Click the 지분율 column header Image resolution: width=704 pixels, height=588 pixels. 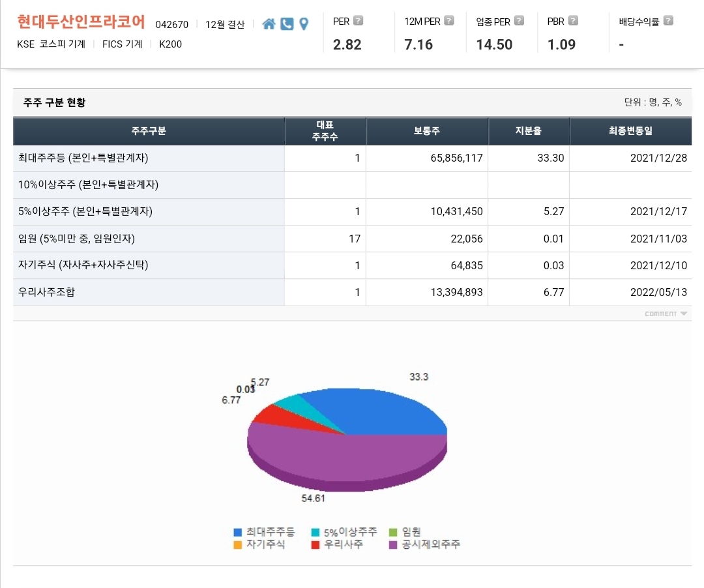coord(529,131)
